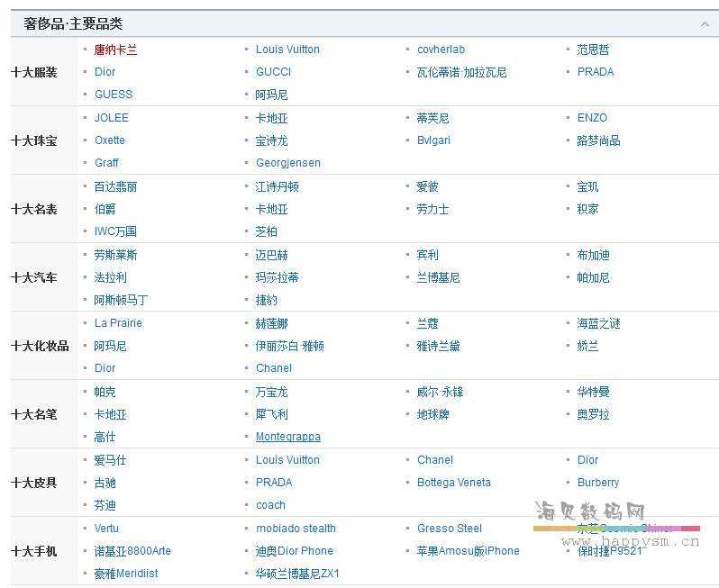Viewport: 719px width, 588px height.
Task: Open the coach link
Action: [270, 505]
